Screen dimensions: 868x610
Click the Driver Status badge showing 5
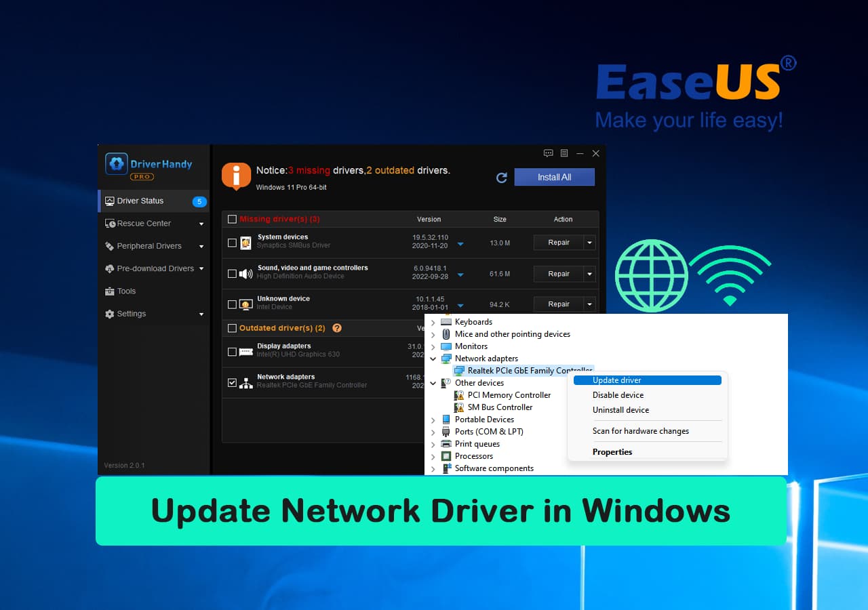pos(199,201)
